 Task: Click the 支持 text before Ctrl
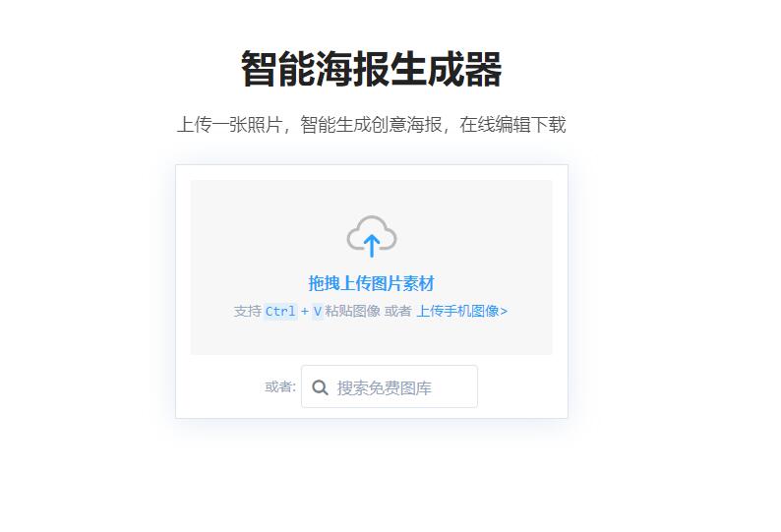click(248, 312)
